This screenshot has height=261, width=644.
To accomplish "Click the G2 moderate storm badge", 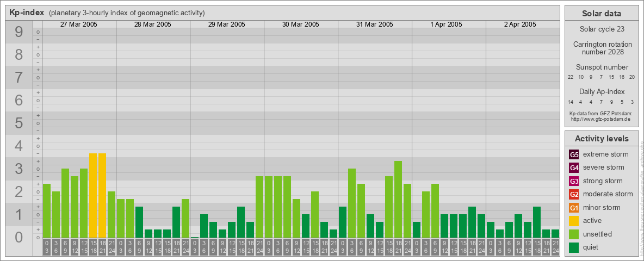I will point(574,194).
